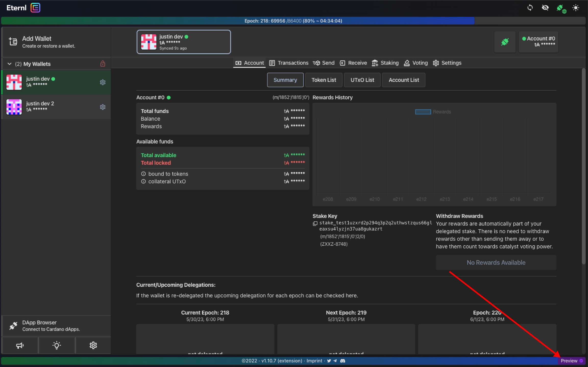Toggle the Rewards legend swatch in chart
588x367 pixels.
423,112
